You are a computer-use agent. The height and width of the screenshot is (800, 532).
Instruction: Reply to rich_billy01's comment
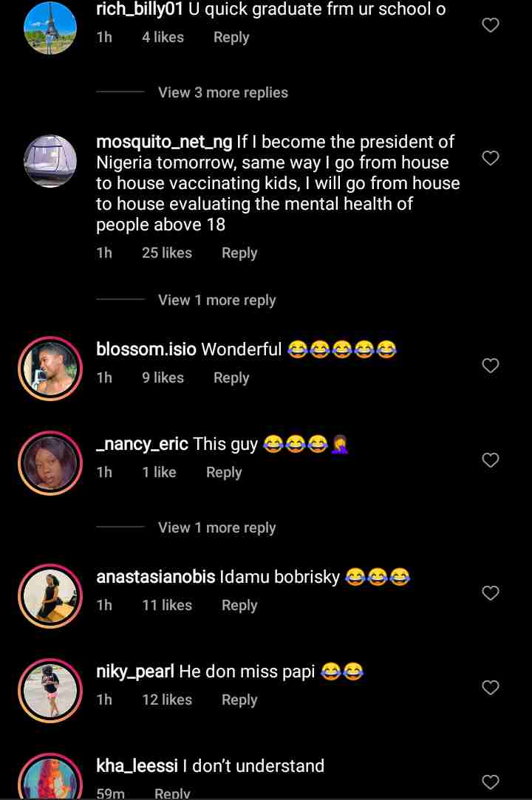click(x=231, y=37)
